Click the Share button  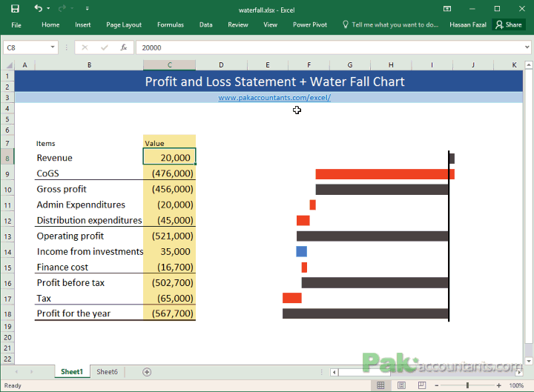pyautogui.click(x=509, y=25)
